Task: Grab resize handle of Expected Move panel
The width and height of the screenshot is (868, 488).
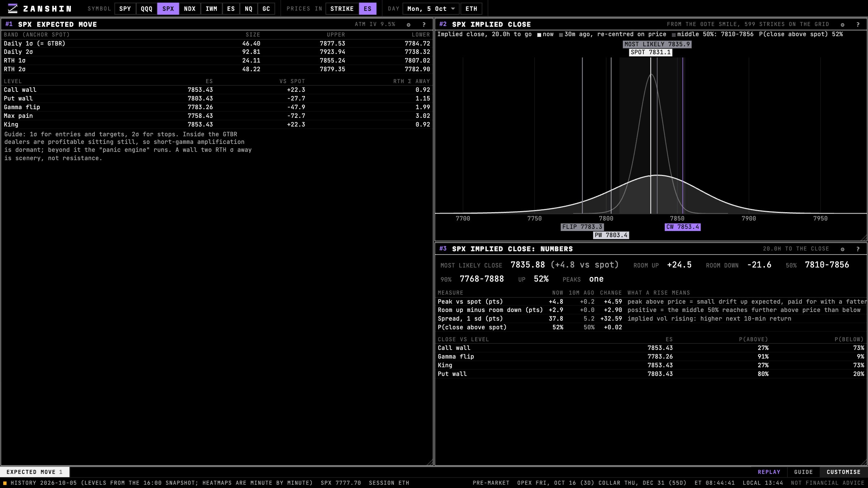Action: 430,462
